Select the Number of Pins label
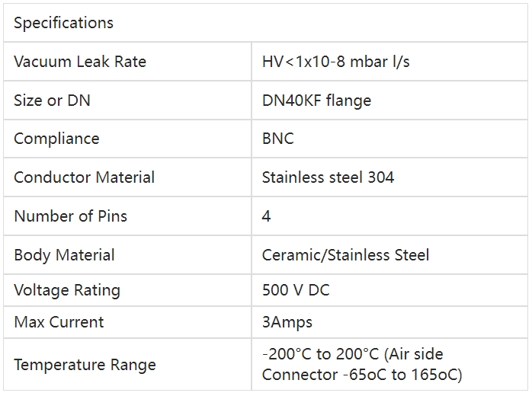 (70, 216)
